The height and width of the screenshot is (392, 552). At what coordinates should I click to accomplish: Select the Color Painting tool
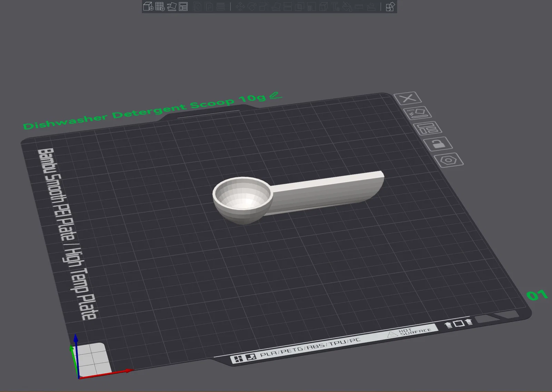click(347, 6)
